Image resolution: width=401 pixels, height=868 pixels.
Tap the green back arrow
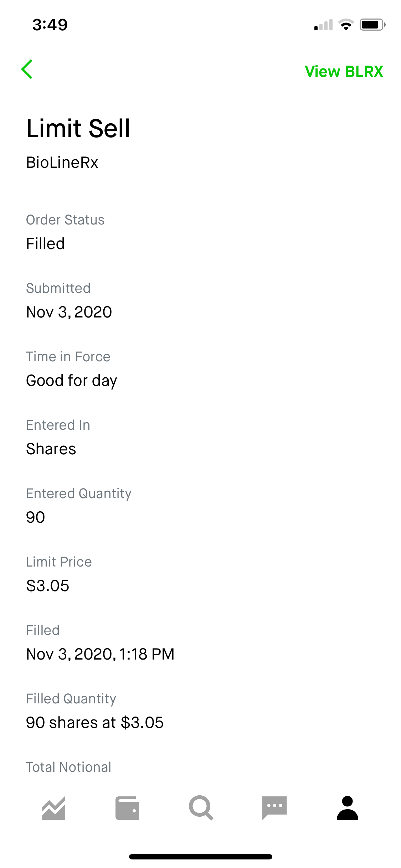click(x=27, y=69)
